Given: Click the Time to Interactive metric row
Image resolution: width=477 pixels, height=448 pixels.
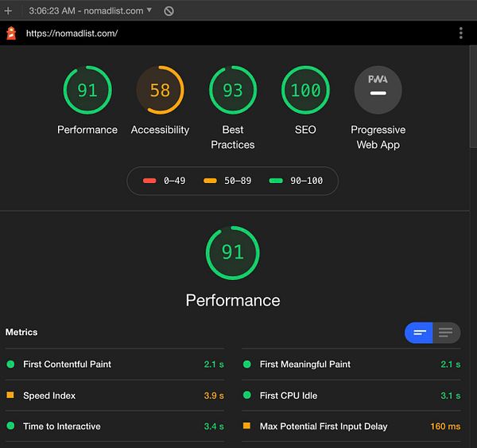Looking at the screenshot, I should pos(115,426).
